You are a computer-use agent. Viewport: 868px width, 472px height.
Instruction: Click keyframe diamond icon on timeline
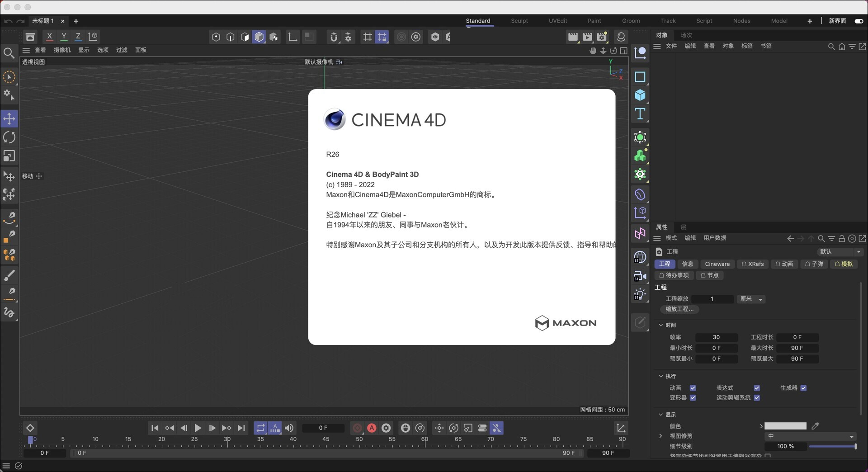(30, 428)
